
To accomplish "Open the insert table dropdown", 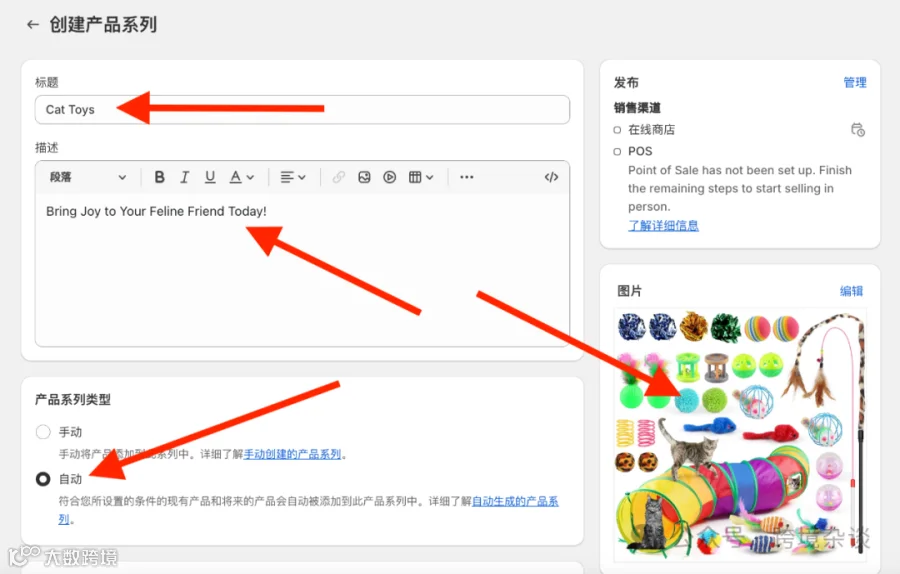I will coord(421,177).
